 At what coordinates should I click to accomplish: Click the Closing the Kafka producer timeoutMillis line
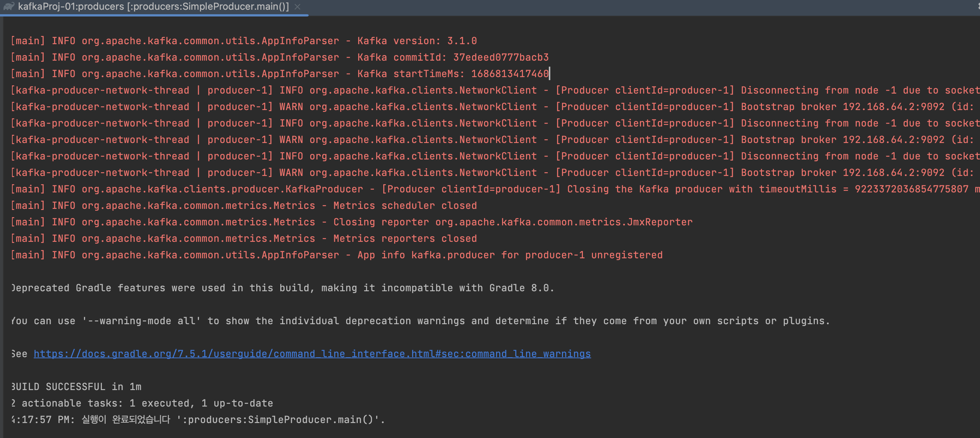(495, 189)
